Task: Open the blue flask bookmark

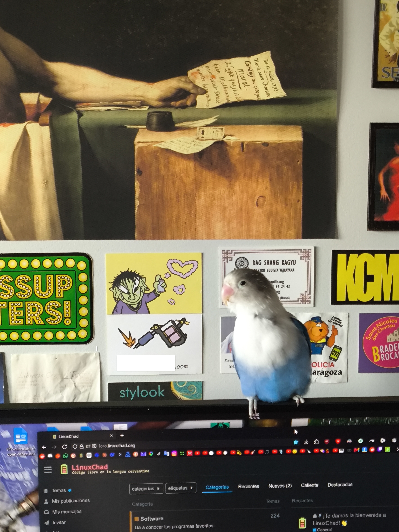Action: pyautogui.click(x=128, y=455)
